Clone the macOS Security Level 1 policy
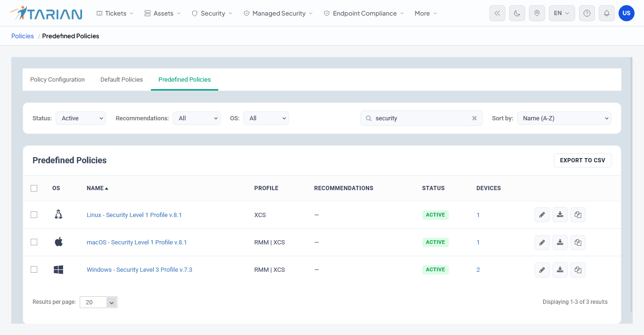Viewport: 644px width, 335px height. [578, 243]
